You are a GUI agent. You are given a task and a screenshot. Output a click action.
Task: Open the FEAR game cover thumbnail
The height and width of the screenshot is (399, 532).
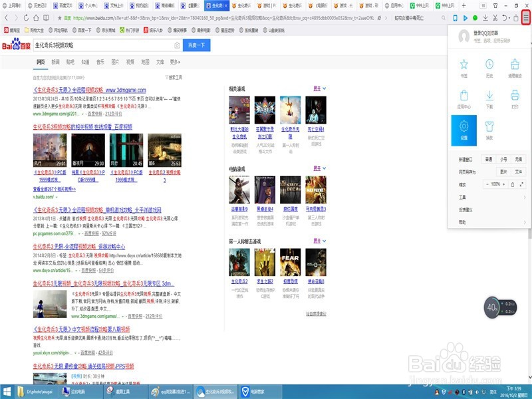coord(290,262)
